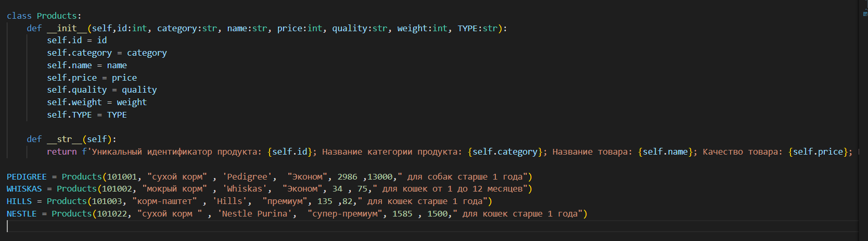
Task: Click the text 'Качество товара:' in the f-string
Action: [743, 151]
